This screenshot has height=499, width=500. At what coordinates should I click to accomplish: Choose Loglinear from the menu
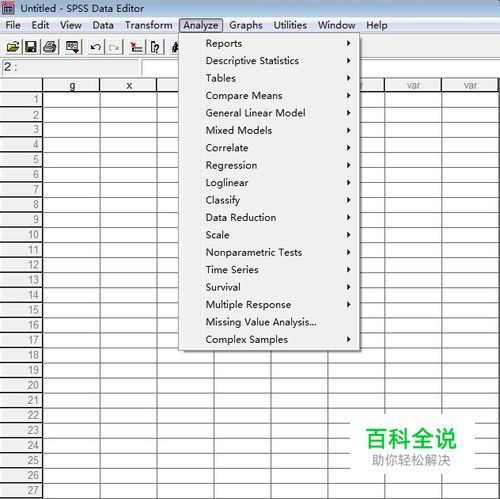269,183
